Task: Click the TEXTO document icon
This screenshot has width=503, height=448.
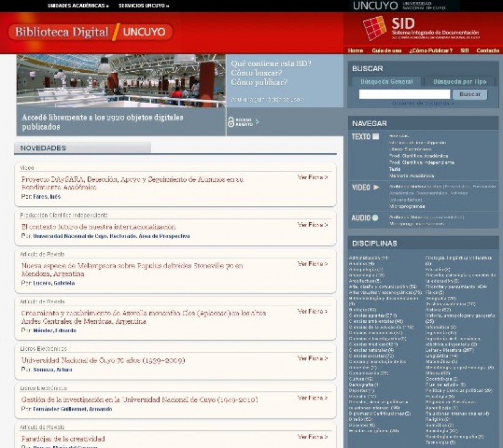Action: tap(375, 136)
